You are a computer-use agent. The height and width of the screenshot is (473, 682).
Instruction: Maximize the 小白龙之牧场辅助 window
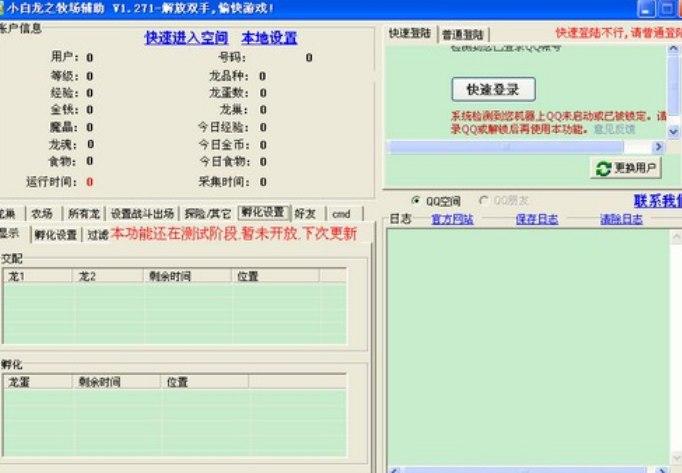pyautogui.click(x=667, y=9)
